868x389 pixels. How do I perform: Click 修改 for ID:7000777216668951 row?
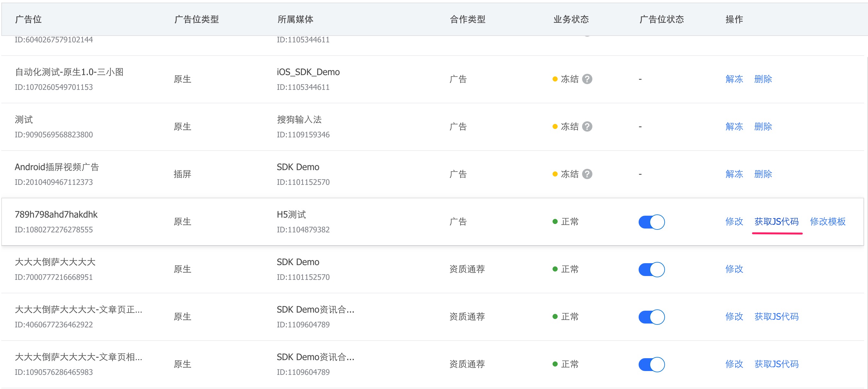tap(734, 269)
